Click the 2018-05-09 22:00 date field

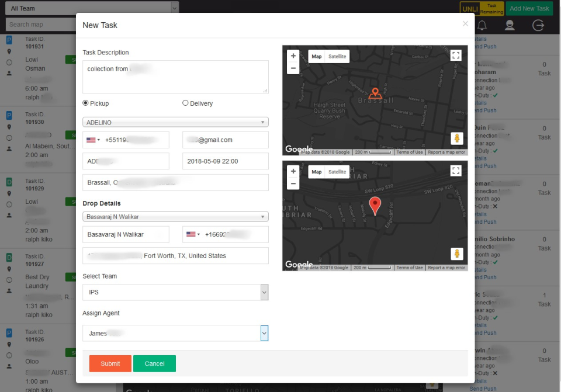[226, 161]
